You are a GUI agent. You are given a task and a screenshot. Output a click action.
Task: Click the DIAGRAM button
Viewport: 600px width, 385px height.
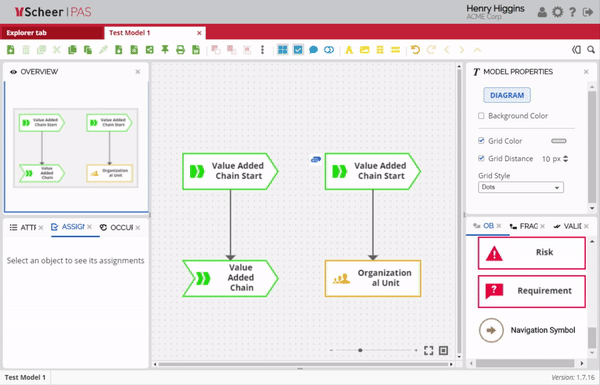coord(507,95)
